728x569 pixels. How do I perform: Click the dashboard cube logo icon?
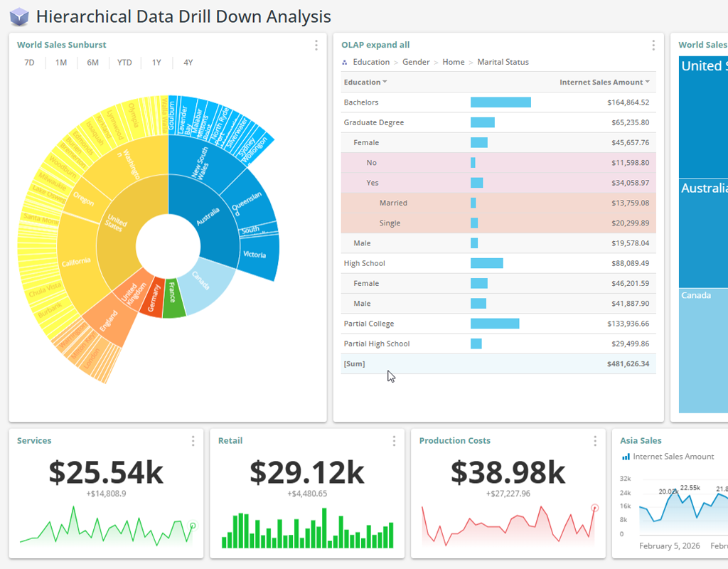click(19, 16)
